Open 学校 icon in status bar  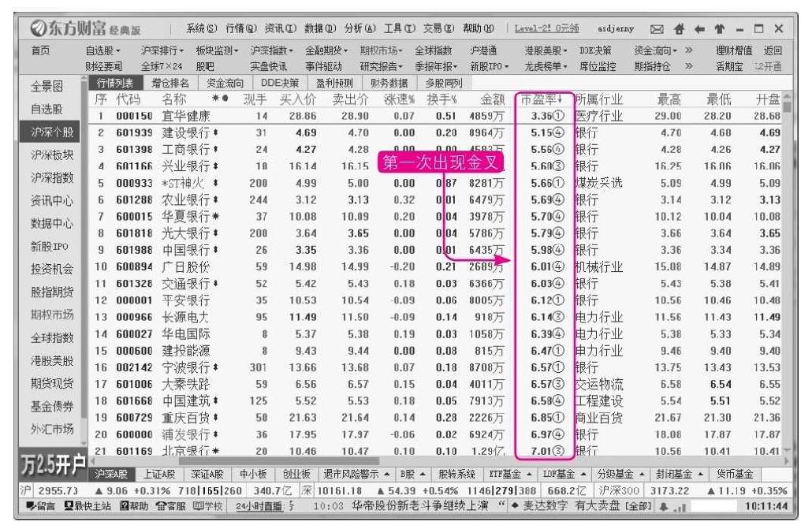[197, 505]
